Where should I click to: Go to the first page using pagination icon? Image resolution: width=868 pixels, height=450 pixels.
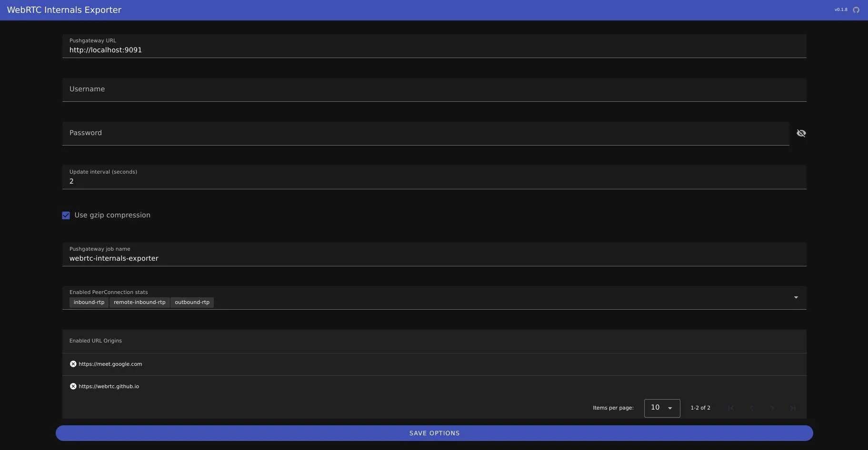730,408
